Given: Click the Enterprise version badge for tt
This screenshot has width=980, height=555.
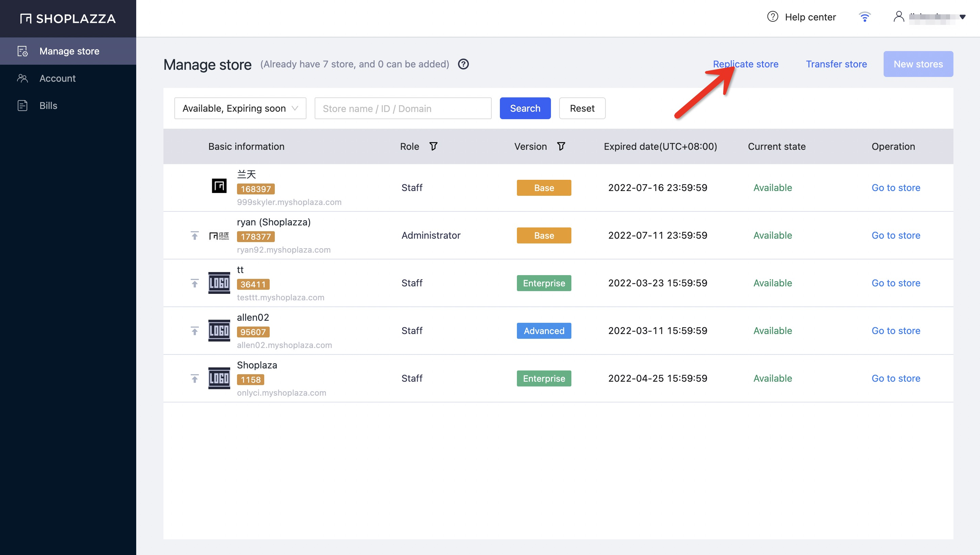Looking at the screenshot, I should (x=544, y=283).
